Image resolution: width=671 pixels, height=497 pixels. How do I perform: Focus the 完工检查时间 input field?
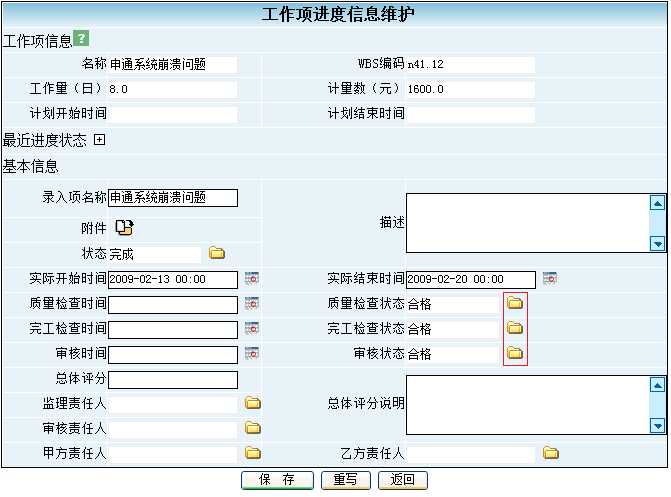pos(173,330)
